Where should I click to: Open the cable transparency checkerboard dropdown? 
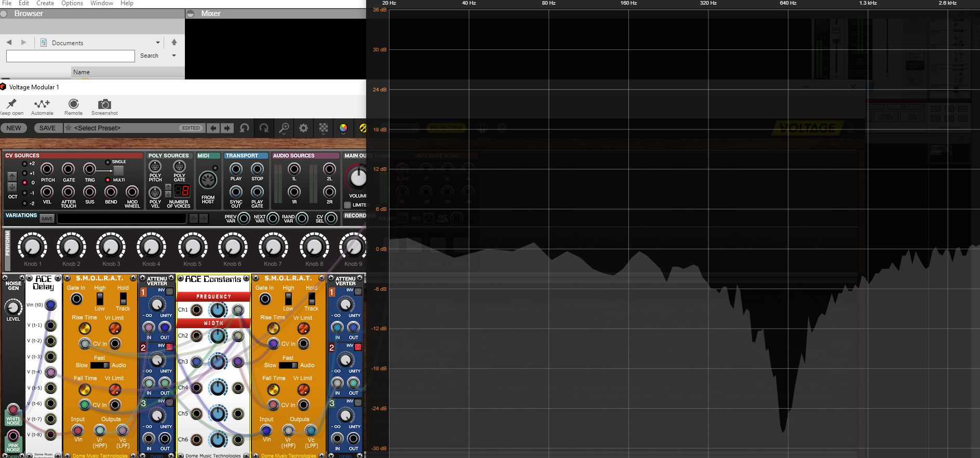pos(324,128)
